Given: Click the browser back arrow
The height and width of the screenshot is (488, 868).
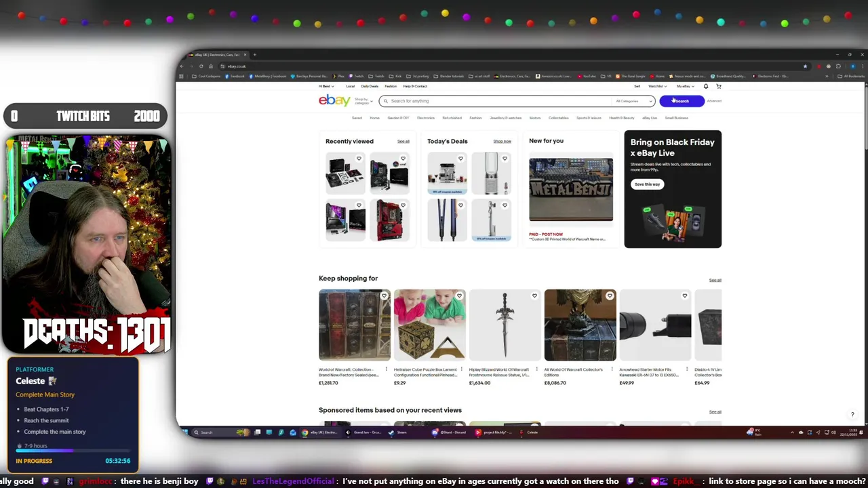Looking at the screenshot, I should point(182,66).
